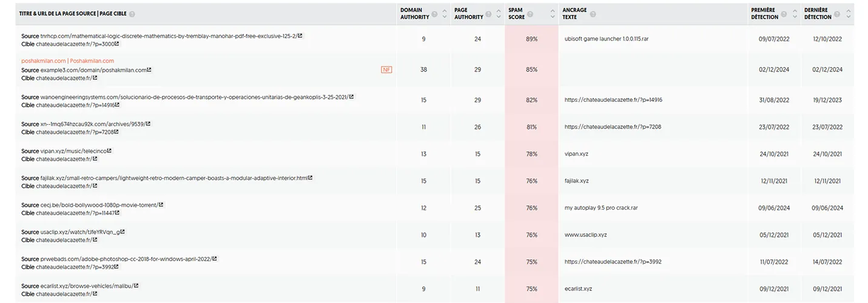Click help icon next to Titre & URL header
Viewport: 868px width, 303px height.
[x=132, y=14]
